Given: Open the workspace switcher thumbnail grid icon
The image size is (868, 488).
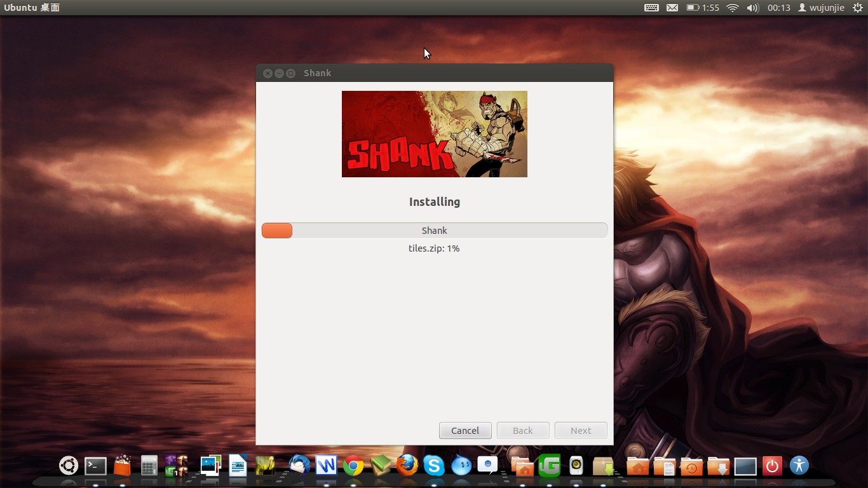Looking at the screenshot, I should coord(176,466).
